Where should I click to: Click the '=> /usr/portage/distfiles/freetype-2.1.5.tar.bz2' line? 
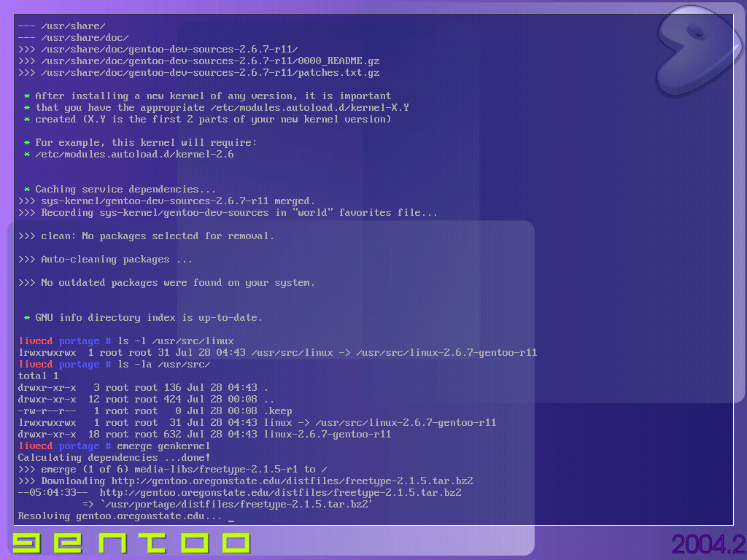pyautogui.click(x=228, y=505)
